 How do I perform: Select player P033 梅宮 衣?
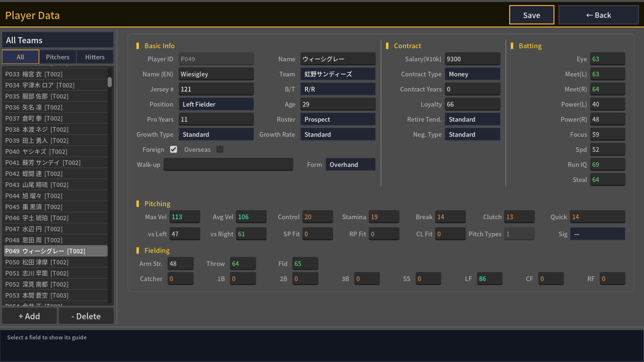pos(56,74)
